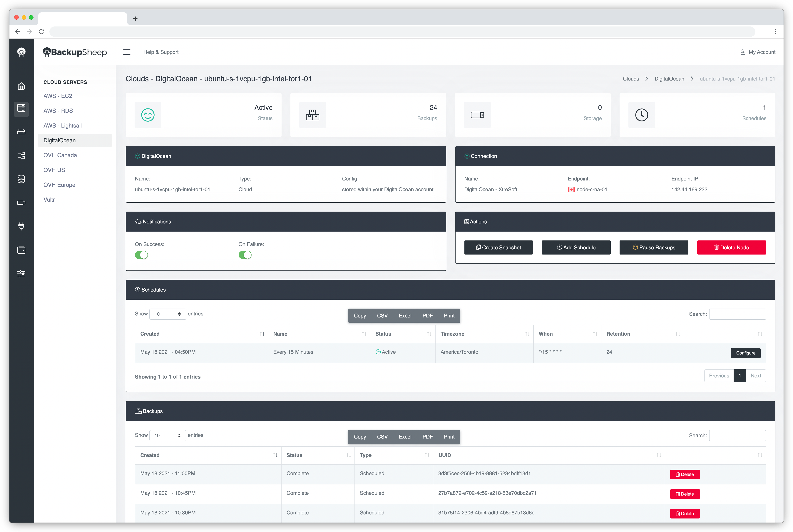Open Schedules show entries dropdown

(x=168, y=314)
